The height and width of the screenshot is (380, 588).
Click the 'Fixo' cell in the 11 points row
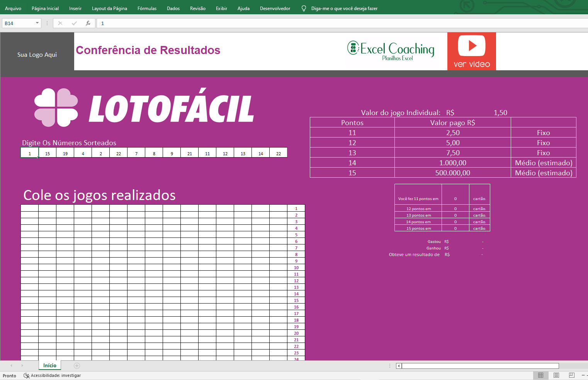544,132
